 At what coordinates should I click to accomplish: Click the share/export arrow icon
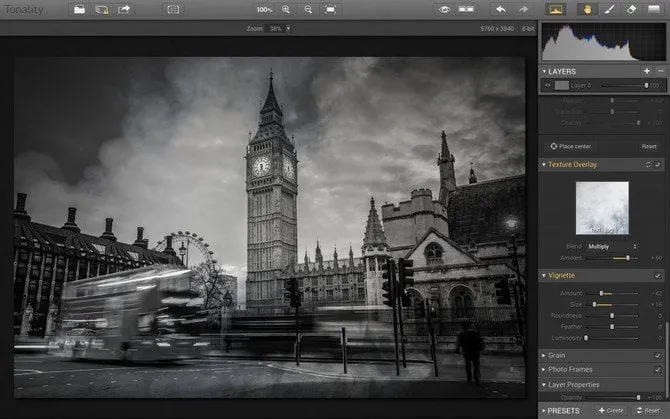point(124,9)
